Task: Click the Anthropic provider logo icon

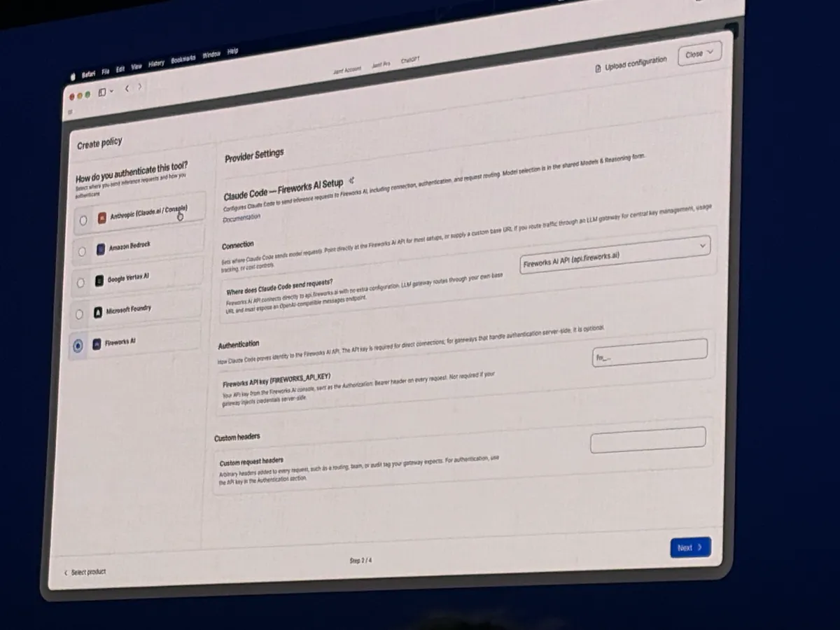Action: (x=101, y=218)
